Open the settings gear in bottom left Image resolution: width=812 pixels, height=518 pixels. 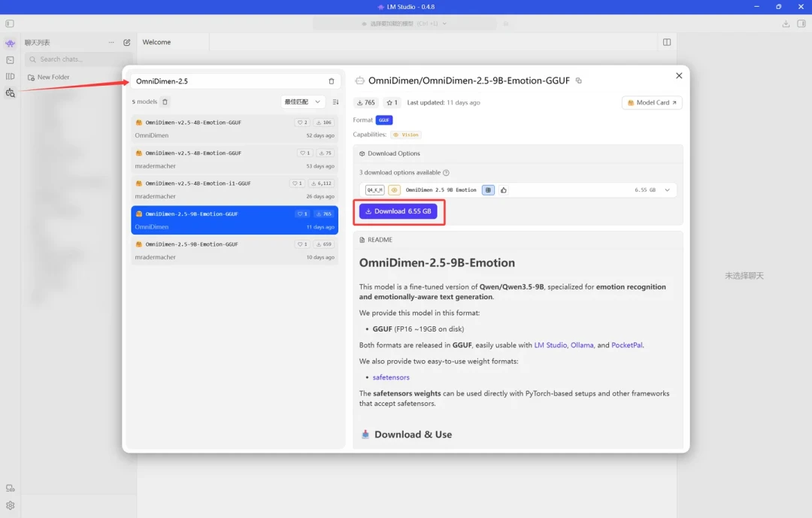[10, 505]
